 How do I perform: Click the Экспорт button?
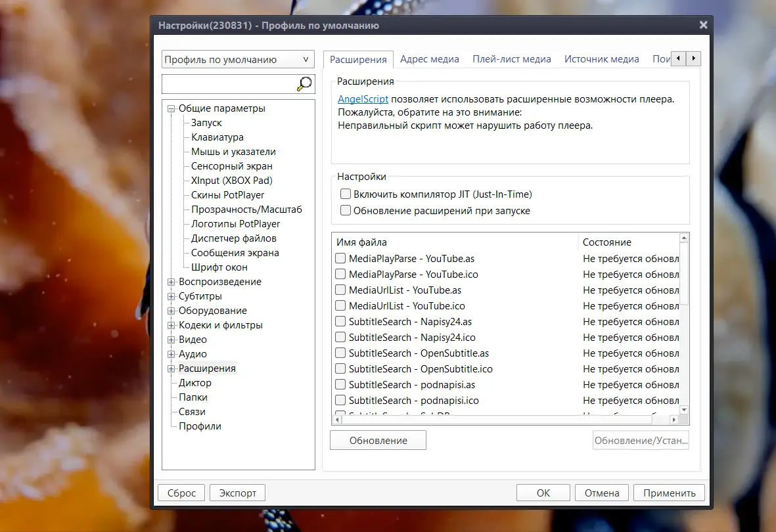pos(238,493)
